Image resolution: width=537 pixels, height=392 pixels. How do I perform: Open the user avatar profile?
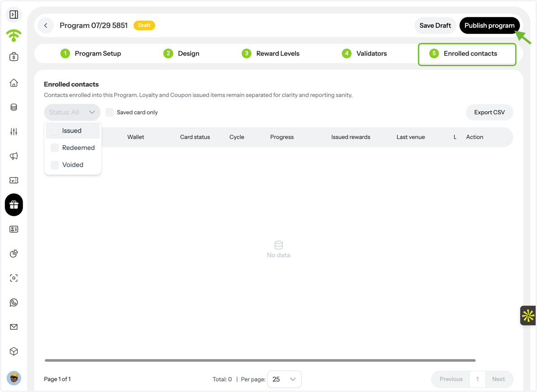[14, 378]
